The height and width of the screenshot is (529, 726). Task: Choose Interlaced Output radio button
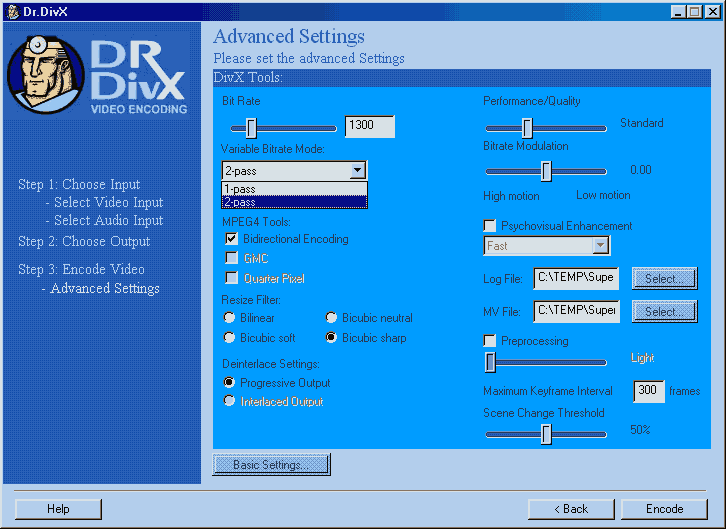(x=230, y=402)
